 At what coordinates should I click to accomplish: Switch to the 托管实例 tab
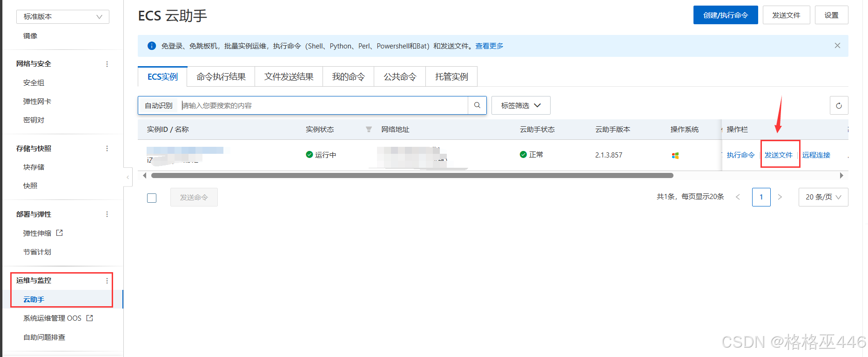pyautogui.click(x=451, y=76)
